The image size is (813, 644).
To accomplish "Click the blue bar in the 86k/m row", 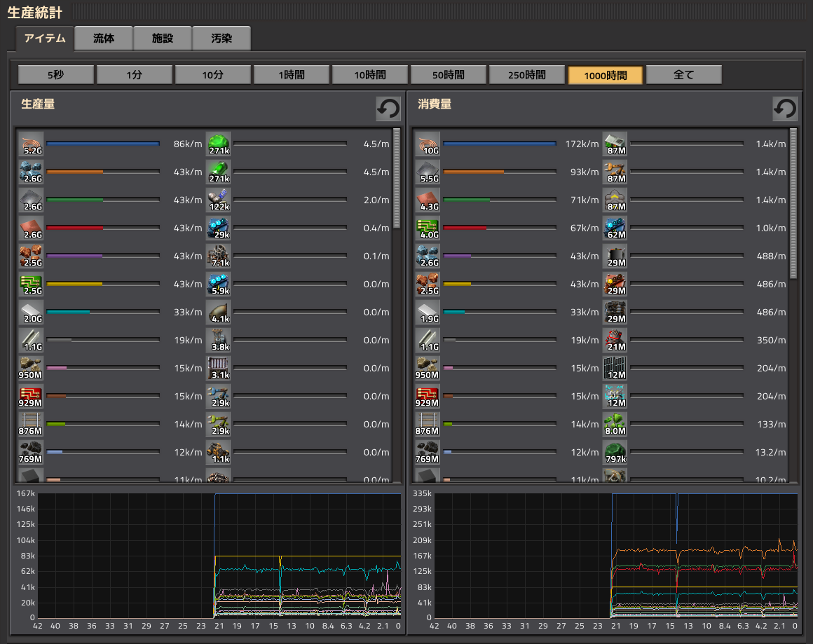I will tap(102, 144).
